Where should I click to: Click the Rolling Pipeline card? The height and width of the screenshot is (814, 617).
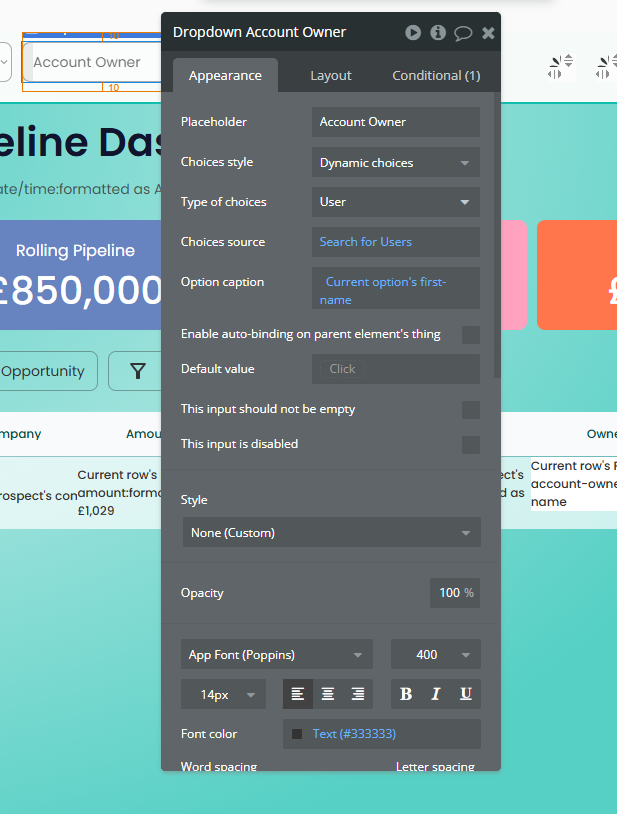tap(80, 275)
